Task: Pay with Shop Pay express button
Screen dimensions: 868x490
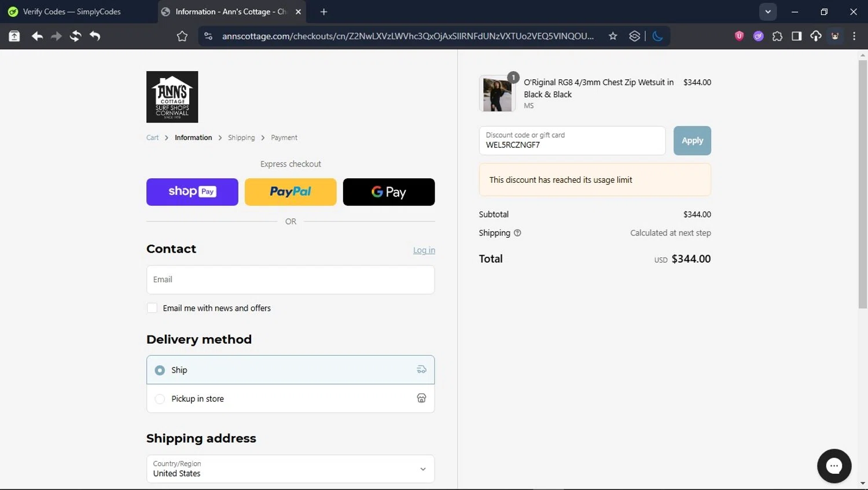Action: point(192,192)
